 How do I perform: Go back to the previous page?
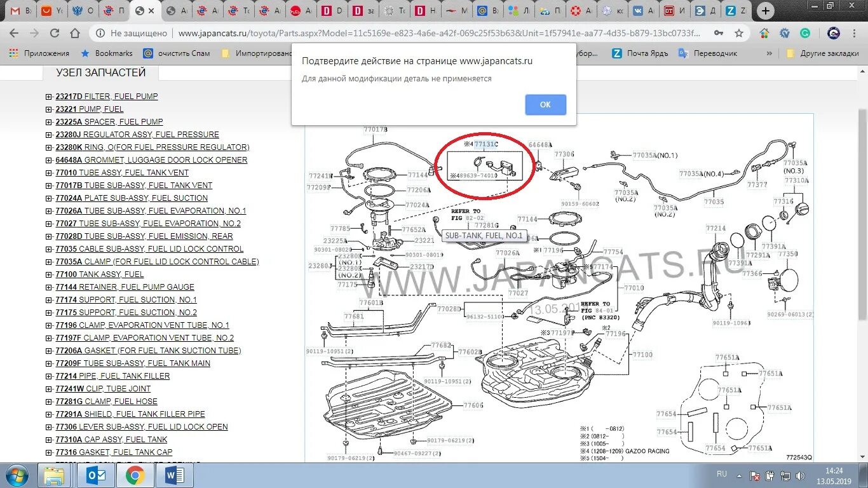(13, 33)
